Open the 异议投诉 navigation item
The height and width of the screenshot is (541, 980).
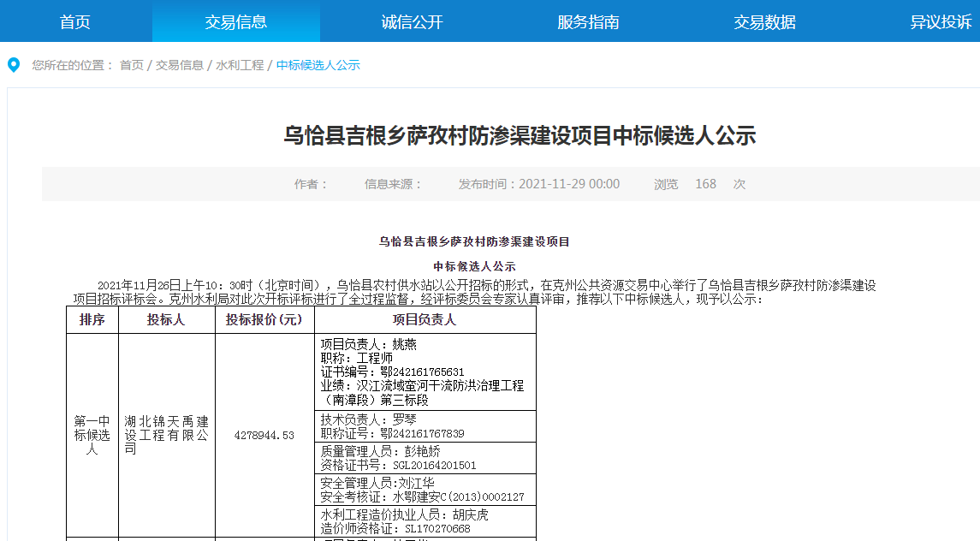tap(941, 22)
